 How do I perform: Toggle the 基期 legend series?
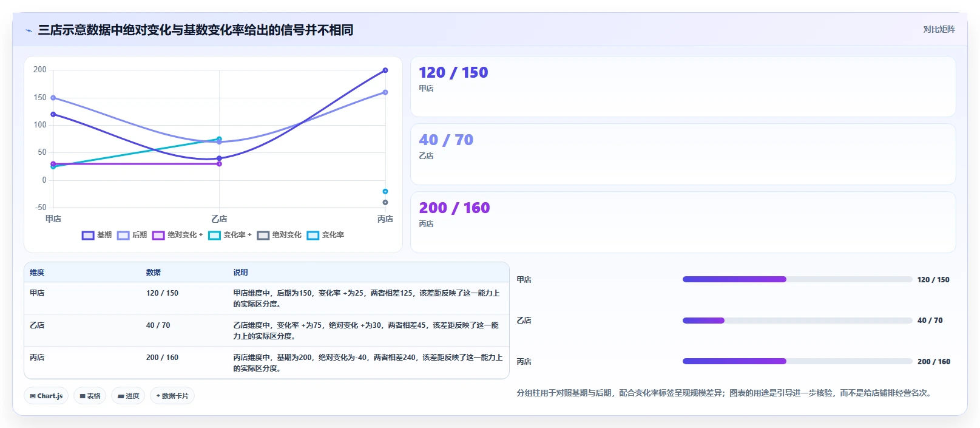click(x=97, y=235)
